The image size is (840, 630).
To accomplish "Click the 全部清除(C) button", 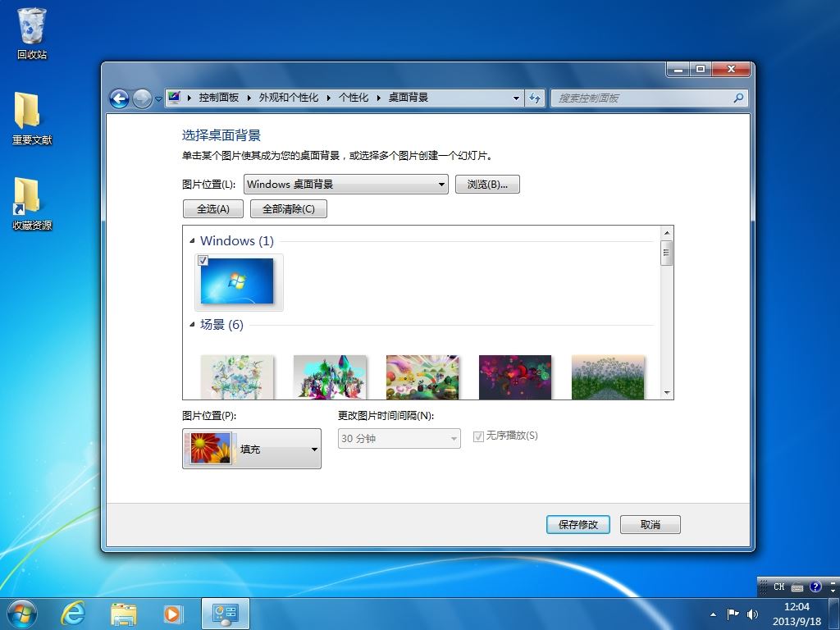I will (x=289, y=209).
